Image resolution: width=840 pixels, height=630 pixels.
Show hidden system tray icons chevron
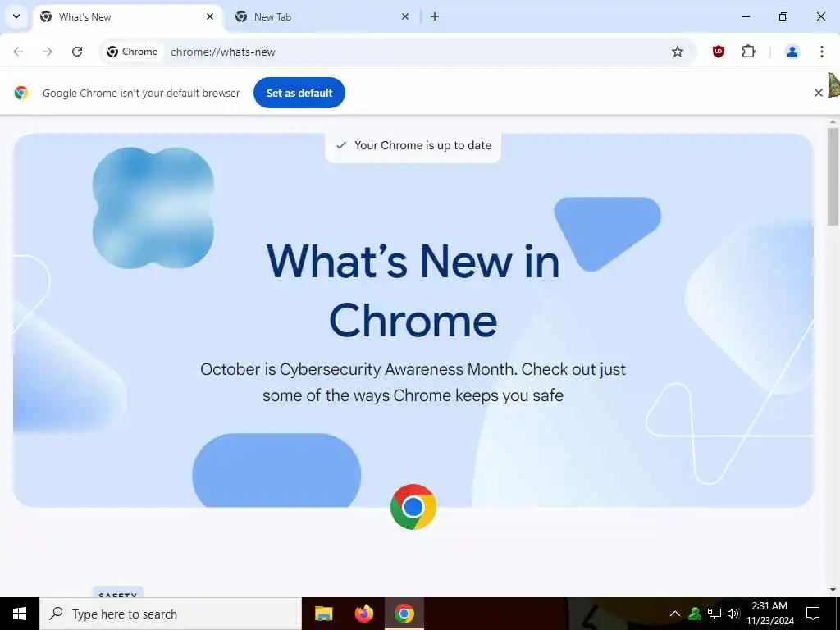pos(675,614)
